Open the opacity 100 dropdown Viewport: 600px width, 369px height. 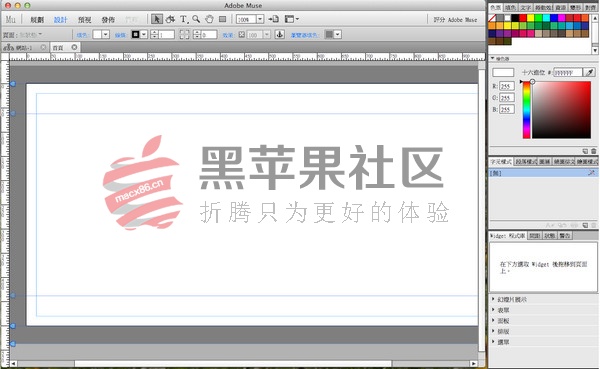point(267,34)
